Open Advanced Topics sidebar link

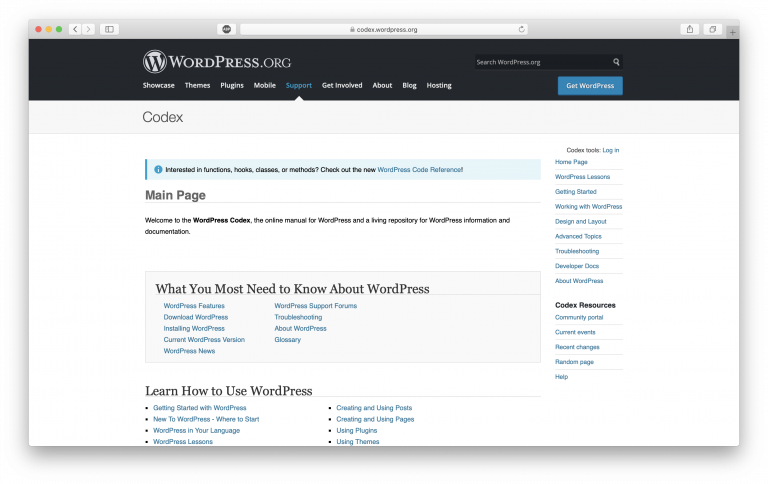click(x=578, y=236)
